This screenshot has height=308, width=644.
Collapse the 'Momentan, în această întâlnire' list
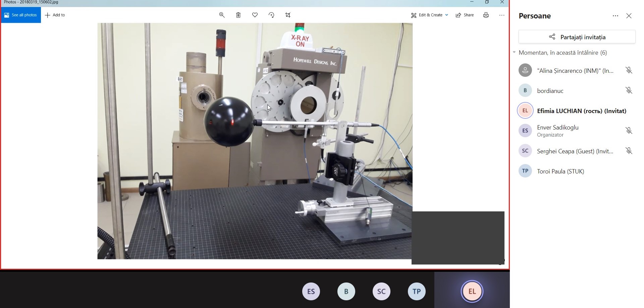pos(514,52)
